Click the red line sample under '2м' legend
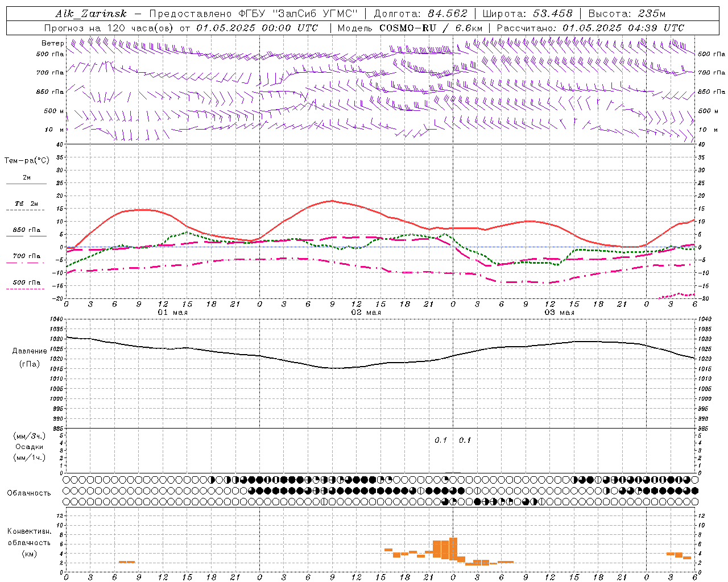 tap(26, 184)
